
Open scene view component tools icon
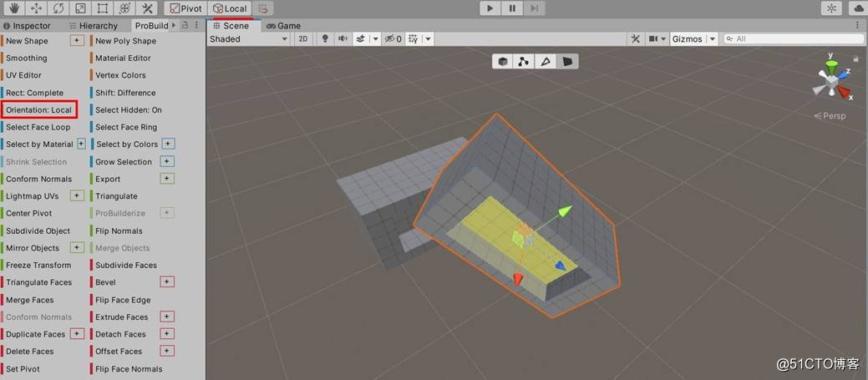click(x=636, y=38)
